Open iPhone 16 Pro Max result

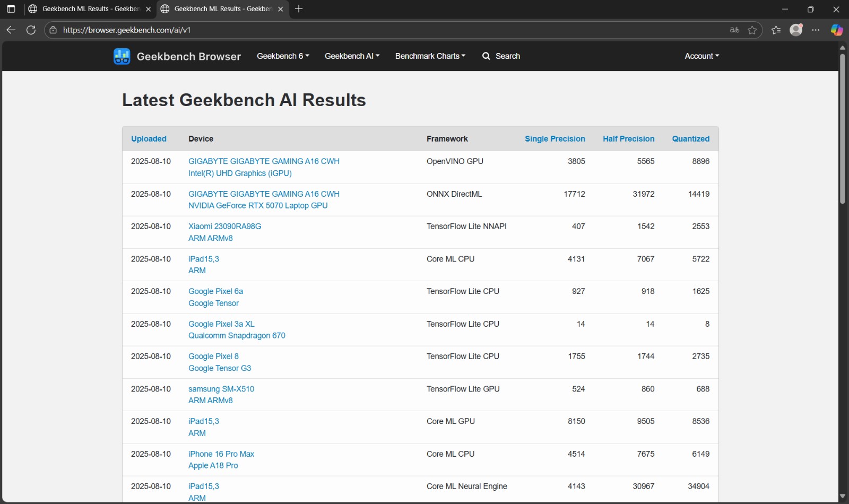(221, 454)
